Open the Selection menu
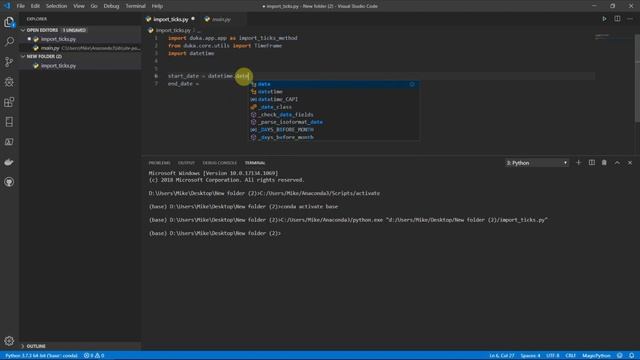The image size is (640, 360). coord(56,6)
